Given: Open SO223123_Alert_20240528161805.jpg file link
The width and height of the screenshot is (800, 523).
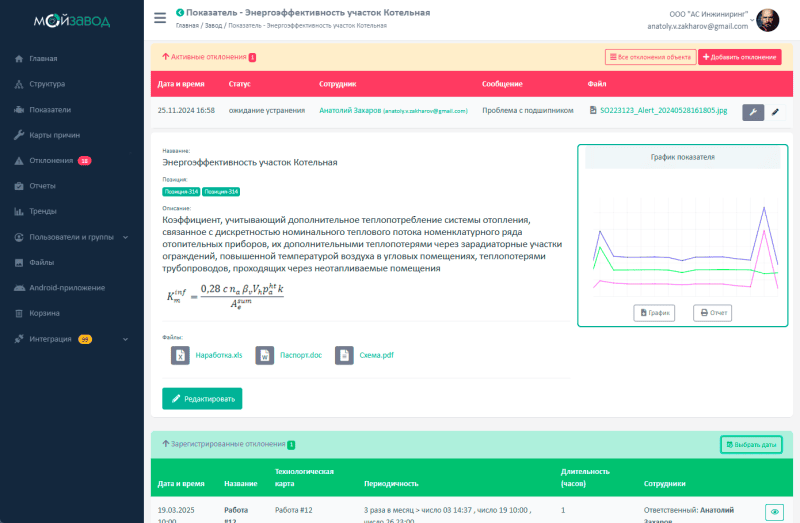Looking at the screenshot, I should 663,110.
